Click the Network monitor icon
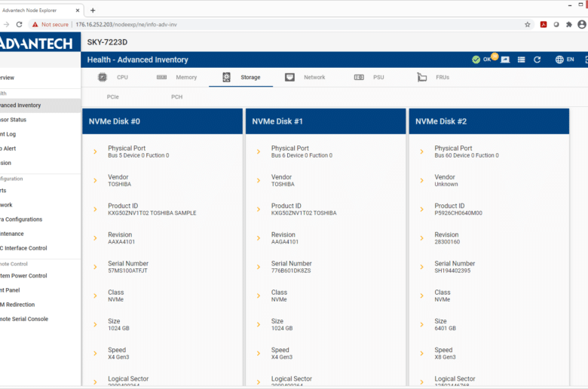Viewport: 588px width, 389px height. 289,78
